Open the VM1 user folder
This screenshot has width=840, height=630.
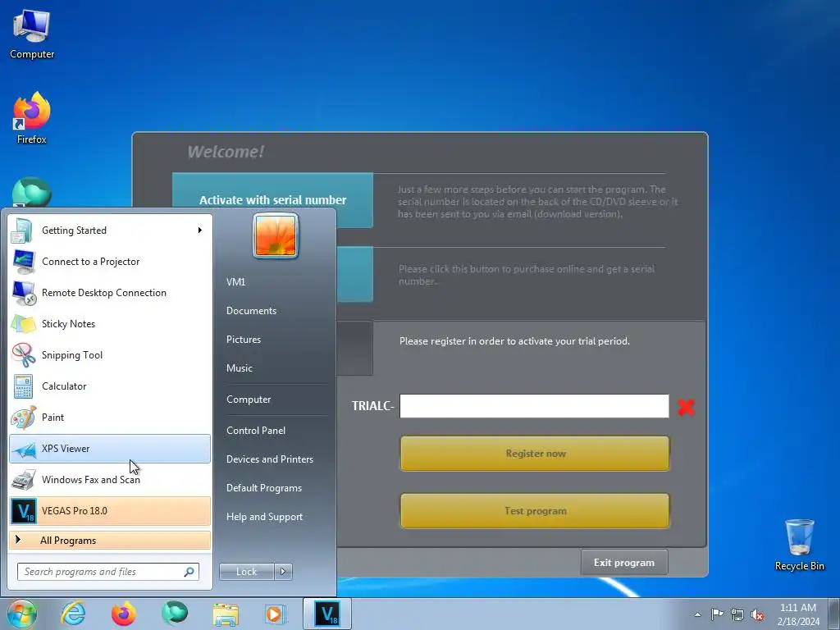236,282
